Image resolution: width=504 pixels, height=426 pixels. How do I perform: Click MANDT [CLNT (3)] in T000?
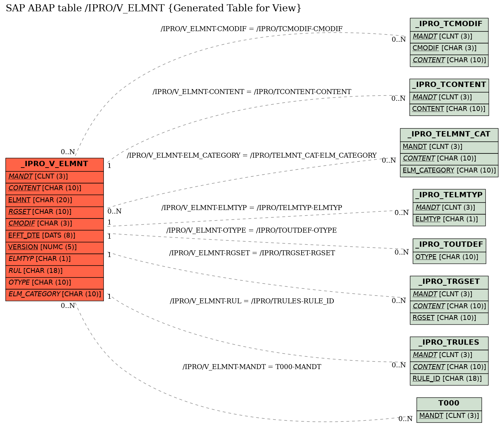pyautogui.click(x=449, y=416)
